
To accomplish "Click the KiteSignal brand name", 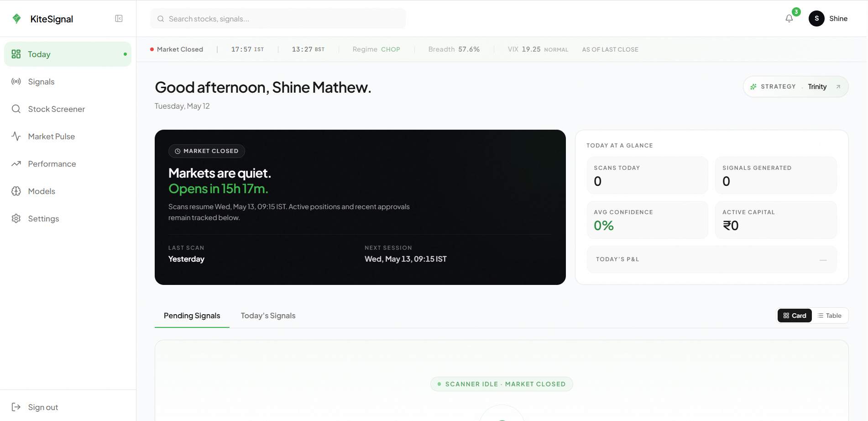I will coord(52,19).
